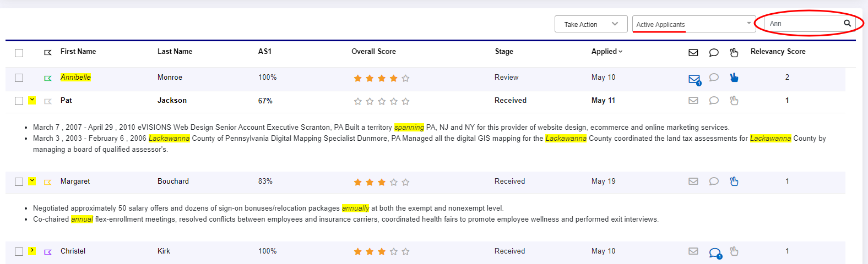Open the Active Applicants filter dropdown

click(x=694, y=24)
